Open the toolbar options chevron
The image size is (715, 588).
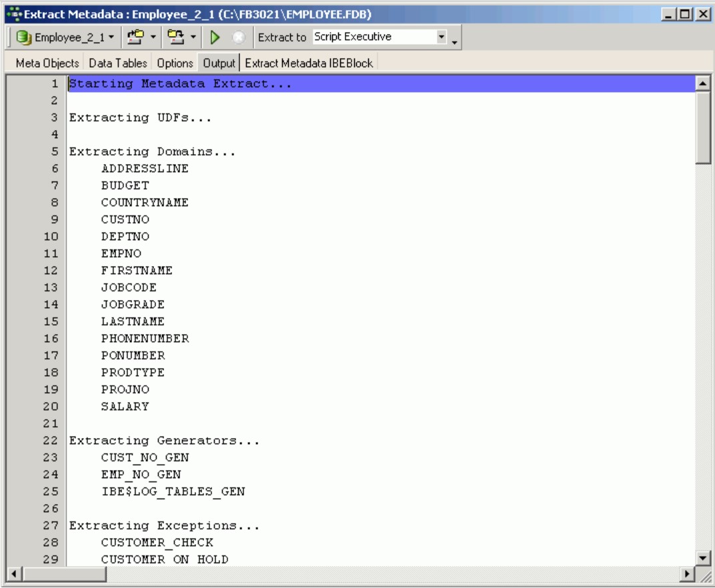point(454,41)
